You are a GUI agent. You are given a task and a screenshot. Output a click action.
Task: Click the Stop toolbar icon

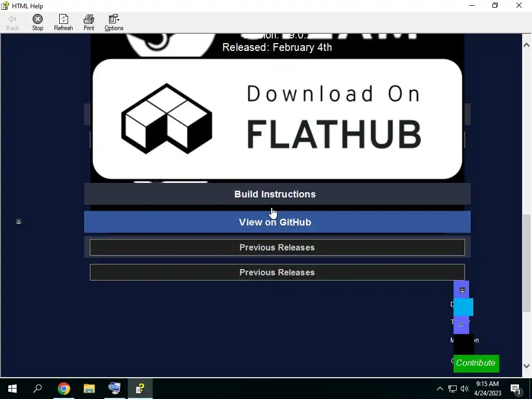point(37,22)
